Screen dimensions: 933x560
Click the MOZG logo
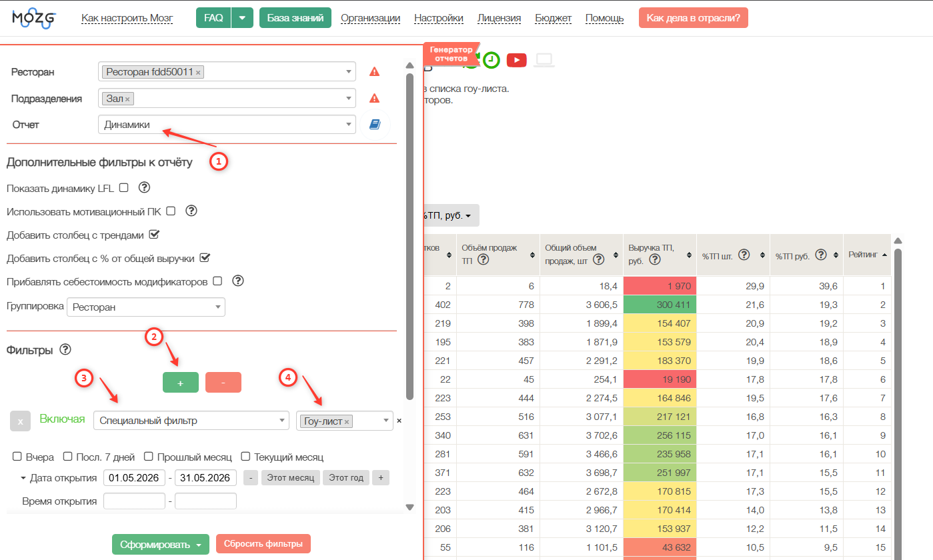[x=34, y=18]
